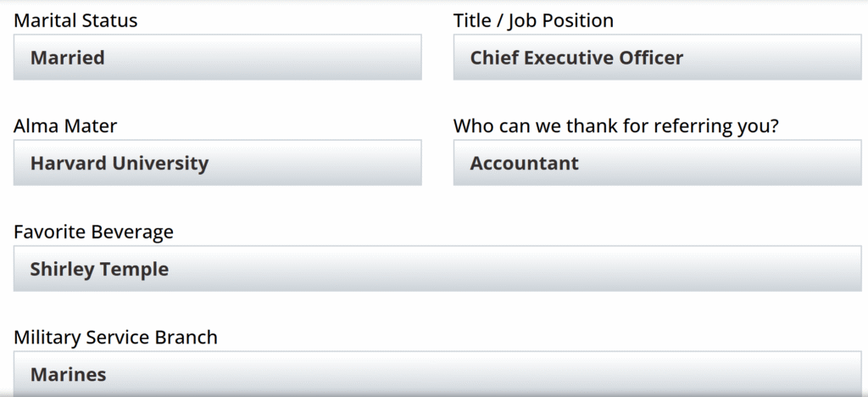Click the "Marines" value text

click(x=69, y=374)
